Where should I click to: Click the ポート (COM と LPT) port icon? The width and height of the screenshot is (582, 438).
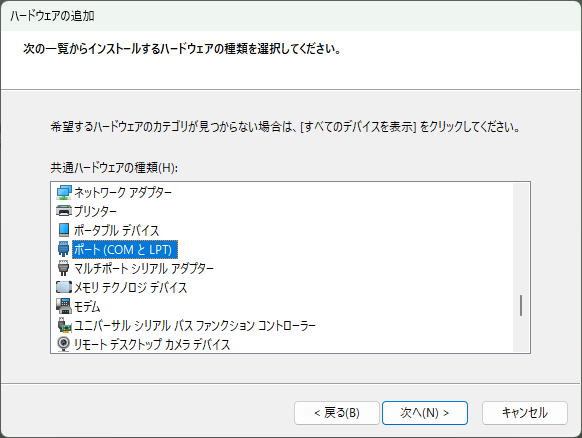tap(63, 249)
